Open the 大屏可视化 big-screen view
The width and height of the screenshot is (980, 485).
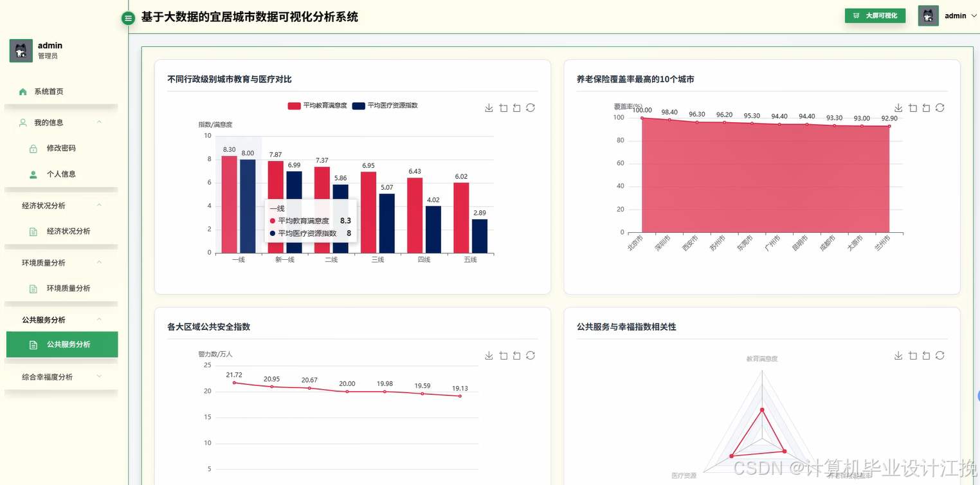coord(875,15)
